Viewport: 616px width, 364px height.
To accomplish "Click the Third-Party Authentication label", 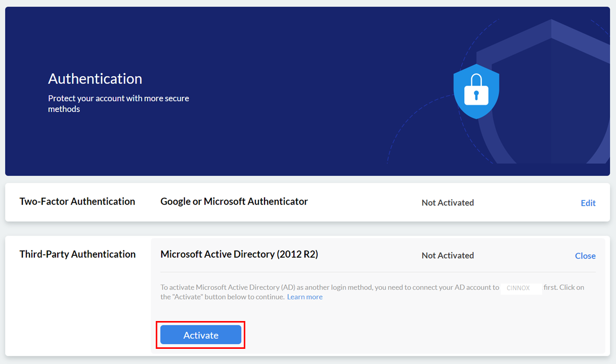I will 77,254.
